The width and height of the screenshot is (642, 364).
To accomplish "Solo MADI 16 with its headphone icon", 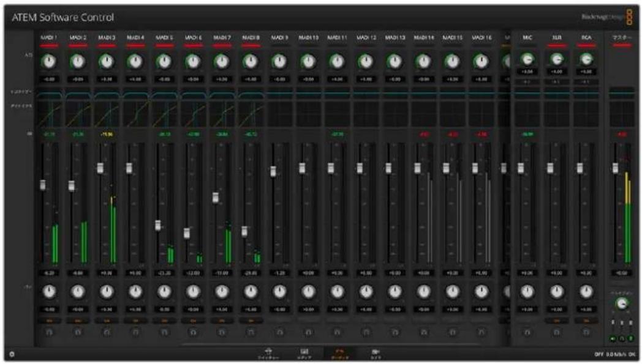I will pyautogui.click(x=481, y=333).
